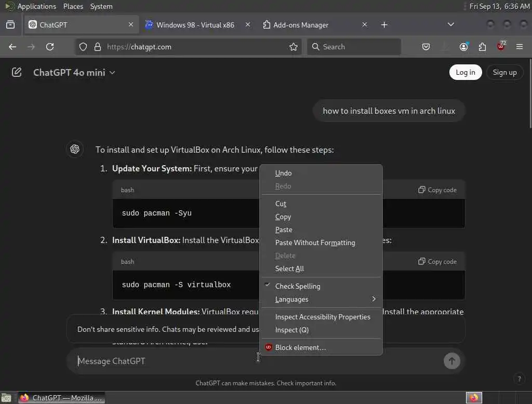Click the forward arrow navigation icon
This screenshot has width=532, height=404.
(31, 47)
